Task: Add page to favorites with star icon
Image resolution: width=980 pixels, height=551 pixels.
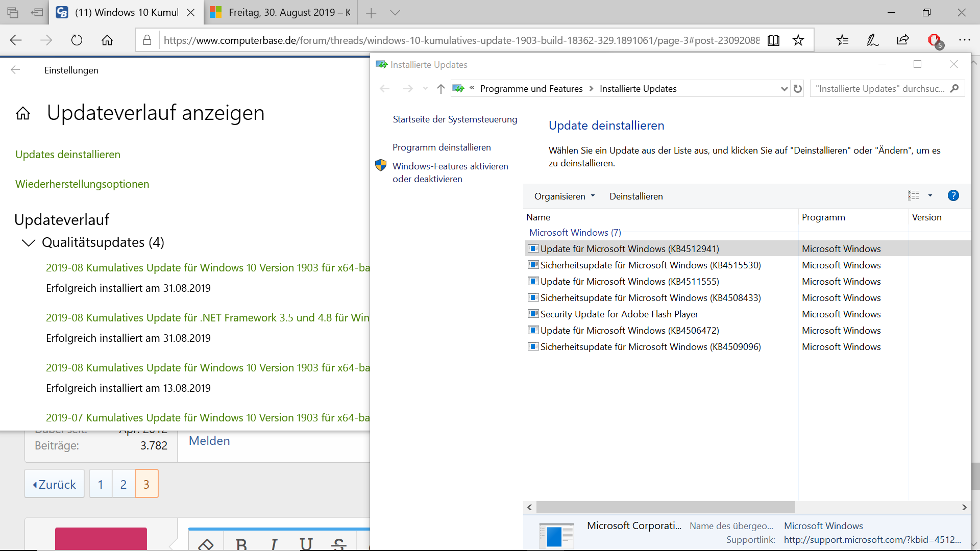Action: click(x=798, y=40)
